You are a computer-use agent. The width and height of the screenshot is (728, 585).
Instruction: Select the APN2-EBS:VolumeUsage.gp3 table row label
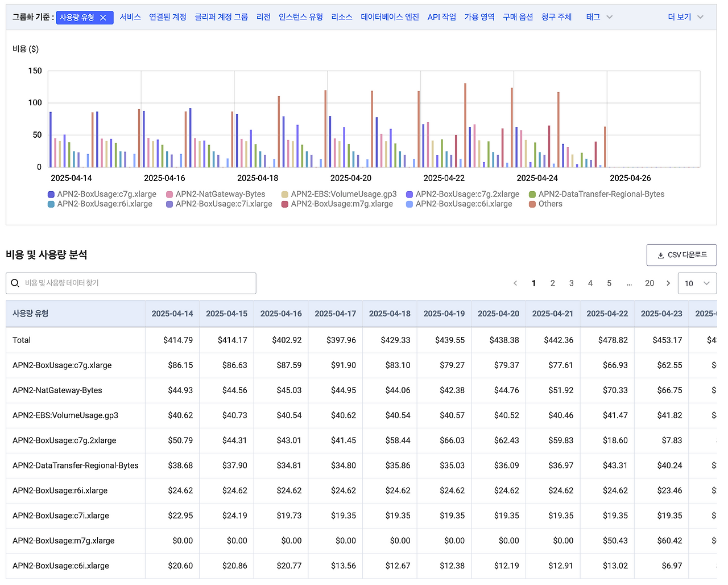[x=65, y=415]
